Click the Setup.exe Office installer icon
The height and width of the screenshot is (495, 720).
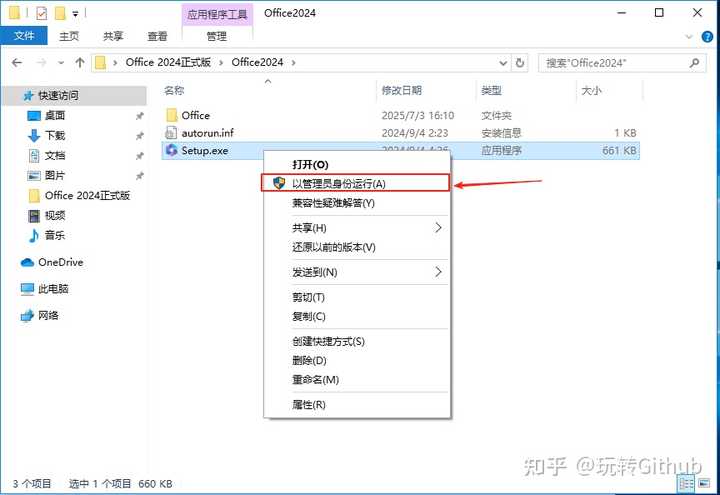(x=172, y=150)
